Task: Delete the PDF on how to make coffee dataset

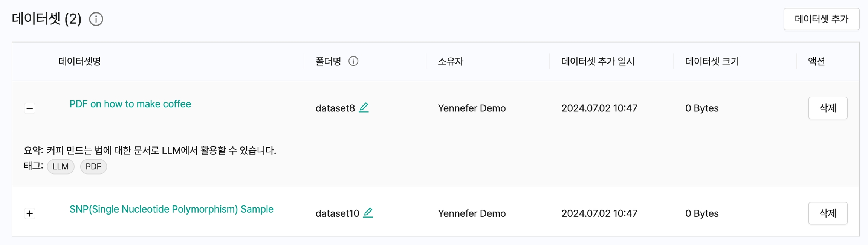Action: pyautogui.click(x=827, y=108)
